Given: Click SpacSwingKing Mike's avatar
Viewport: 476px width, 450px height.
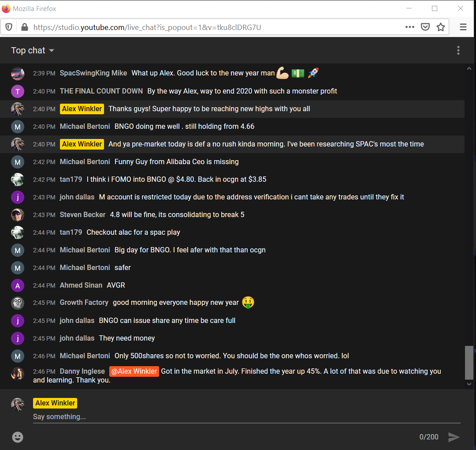Looking at the screenshot, I should pyautogui.click(x=18, y=73).
